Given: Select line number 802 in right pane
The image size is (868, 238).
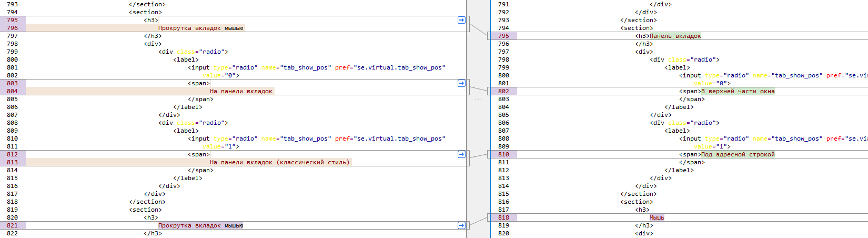Looking at the screenshot, I should [x=503, y=91].
